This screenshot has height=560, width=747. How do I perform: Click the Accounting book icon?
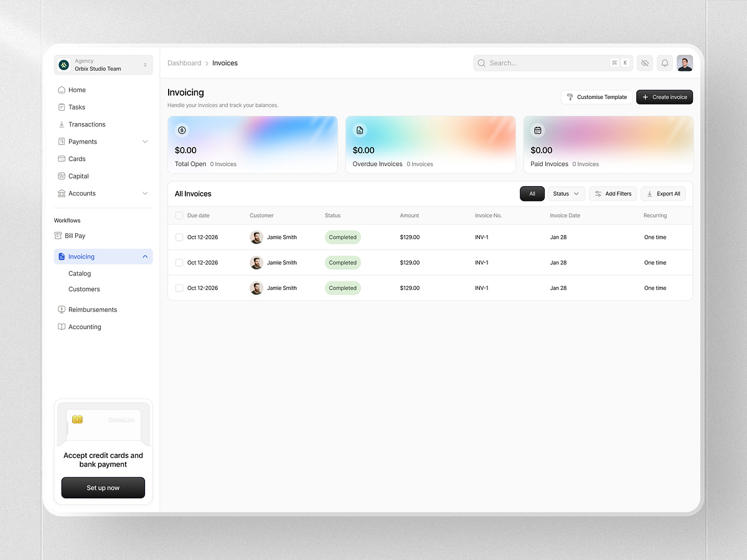[62, 327]
